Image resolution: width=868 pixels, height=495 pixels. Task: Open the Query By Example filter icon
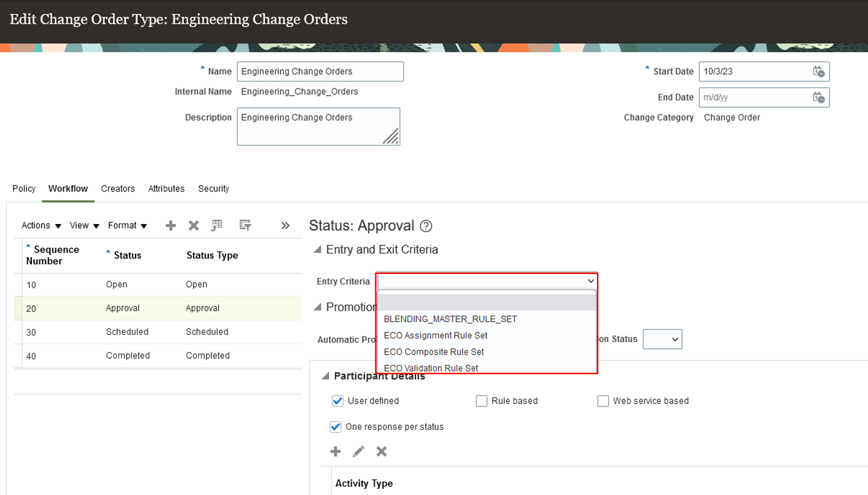(245, 225)
